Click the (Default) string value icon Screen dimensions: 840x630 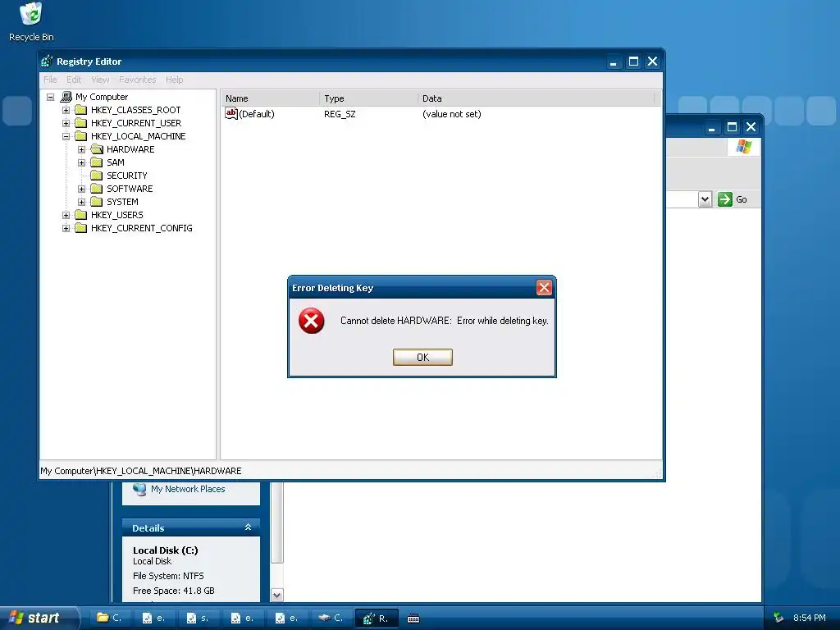click(x=231, y=113)
